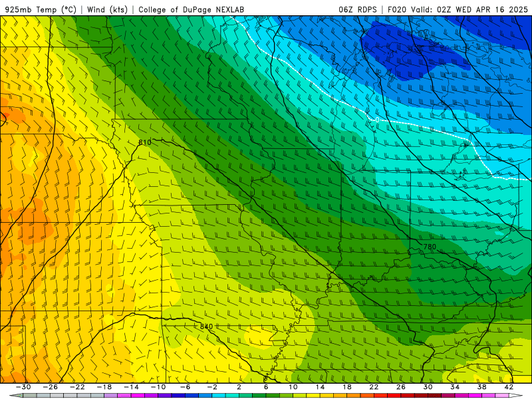Click the 26 colorbar tick label
Image resolution: width=532 pixels, height=399 pixels.
(x=401, y=387)
